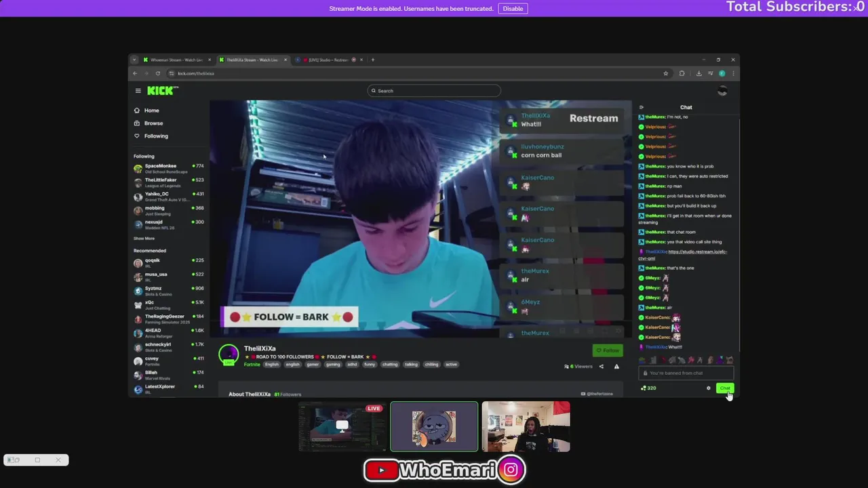Select the cartoon avatar thumbnail
Image resolution: width=868 pixels, height=488 pixels.
click(434, 426)
